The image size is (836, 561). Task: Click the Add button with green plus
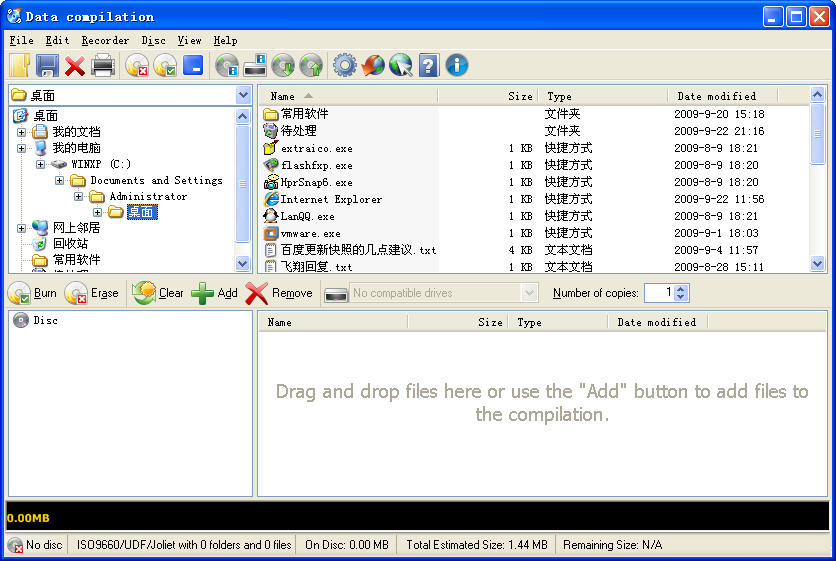point(214,293)
